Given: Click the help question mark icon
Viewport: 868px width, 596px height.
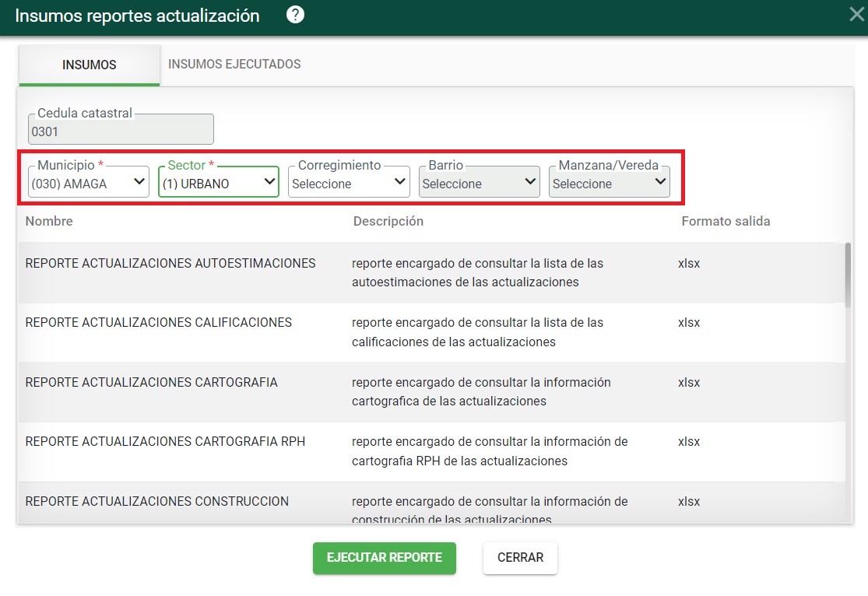Looking at the screenshot, I should pyautogui.click(x=295, y=15).
